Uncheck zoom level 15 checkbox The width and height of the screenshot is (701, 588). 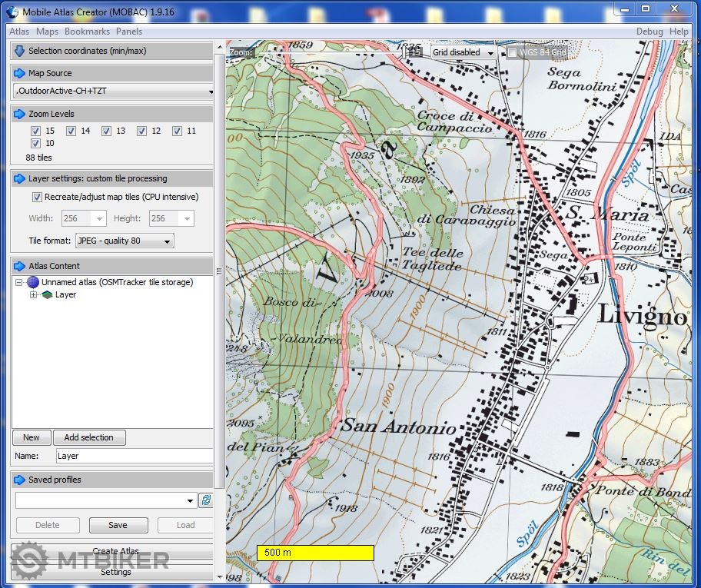(35, 131)
